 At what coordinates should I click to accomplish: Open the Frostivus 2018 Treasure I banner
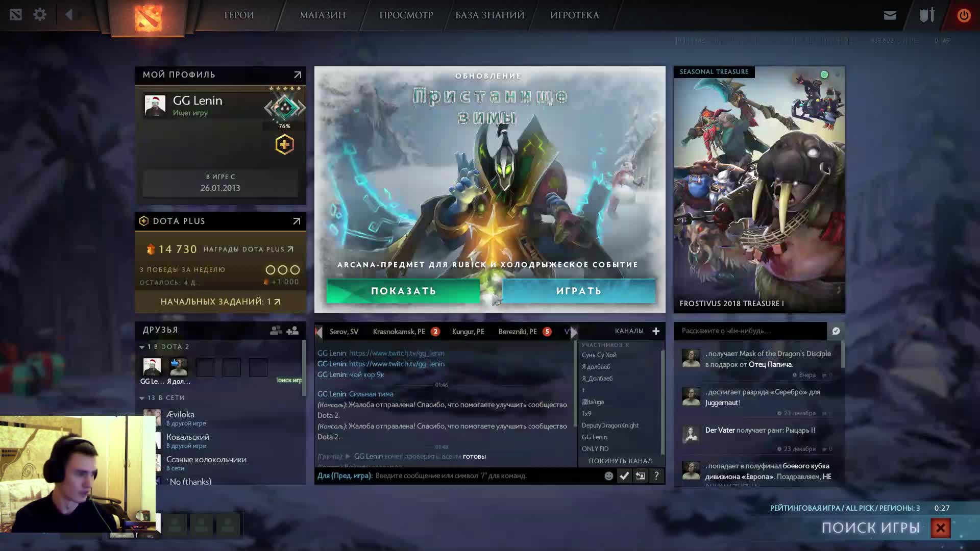[x=759, y=190]
